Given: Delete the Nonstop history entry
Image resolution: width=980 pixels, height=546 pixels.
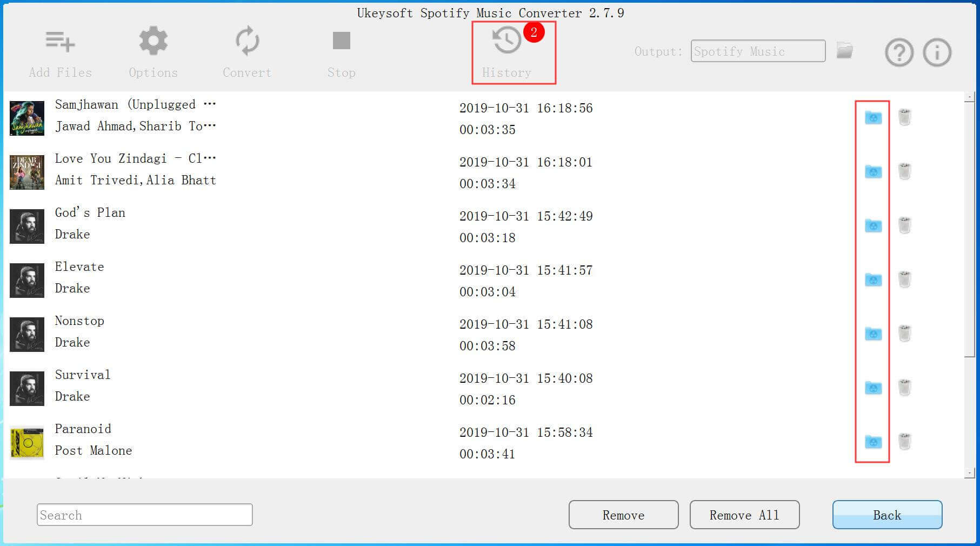Looking at the screenshot, I should [x=904, y=334].
